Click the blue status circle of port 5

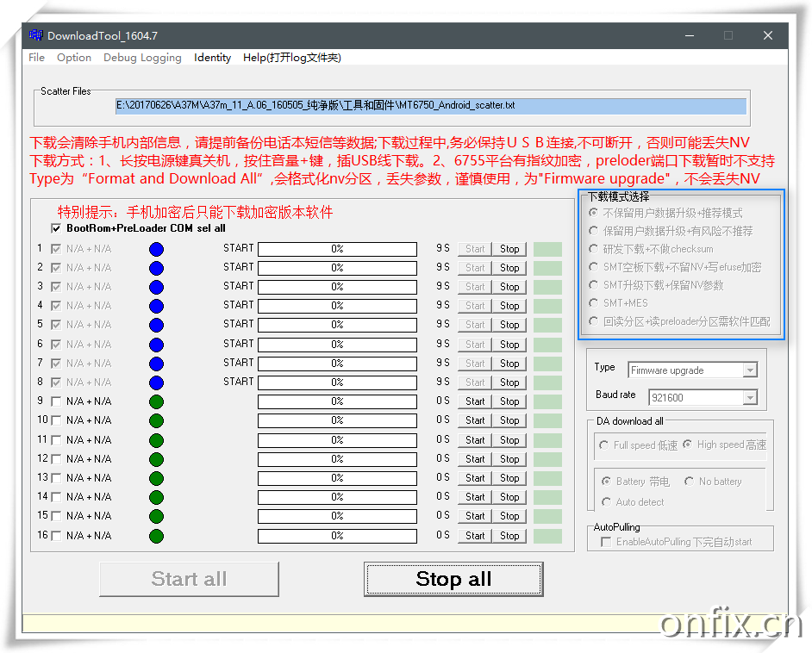(x=156, y=326)
